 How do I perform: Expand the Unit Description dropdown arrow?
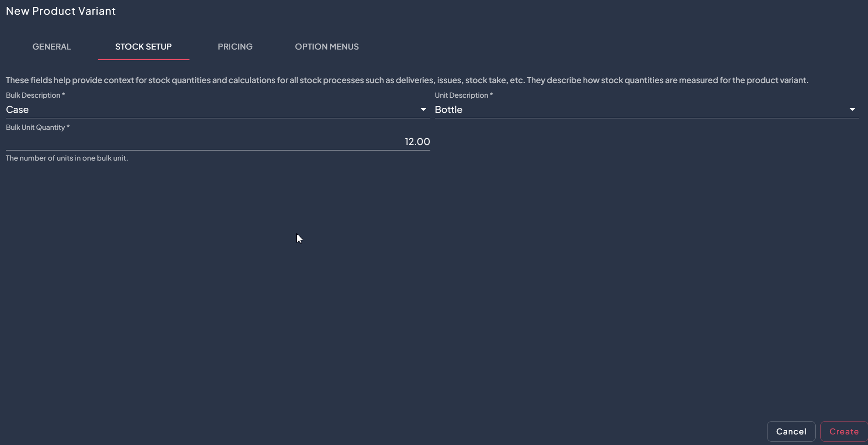click(x=852, y=110)
